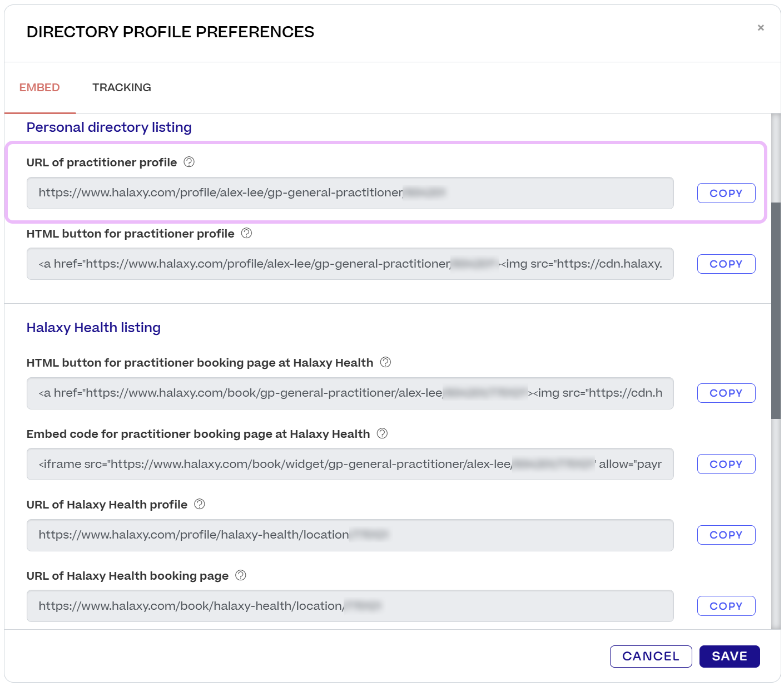784x686 pixels.
Task: Copy HTML button for Halaxy Health booking page
Action: tap(726, 393)
